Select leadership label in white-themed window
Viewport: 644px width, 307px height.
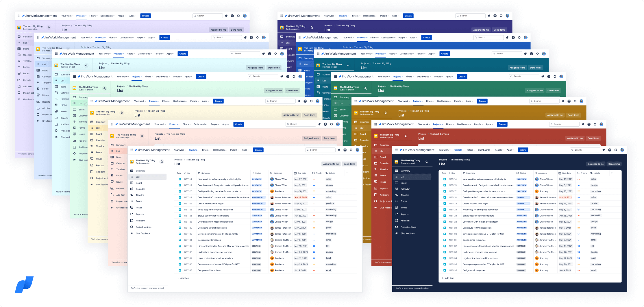[x=331, y=216]
